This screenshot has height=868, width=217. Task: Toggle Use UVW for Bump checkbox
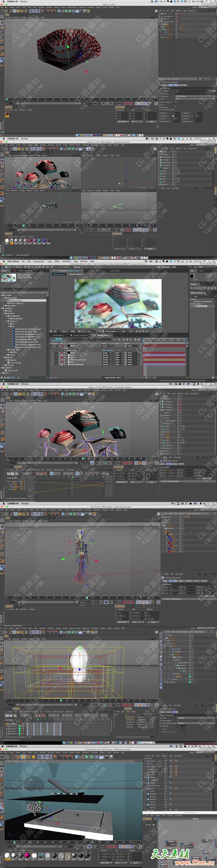(x=176, y=110)
